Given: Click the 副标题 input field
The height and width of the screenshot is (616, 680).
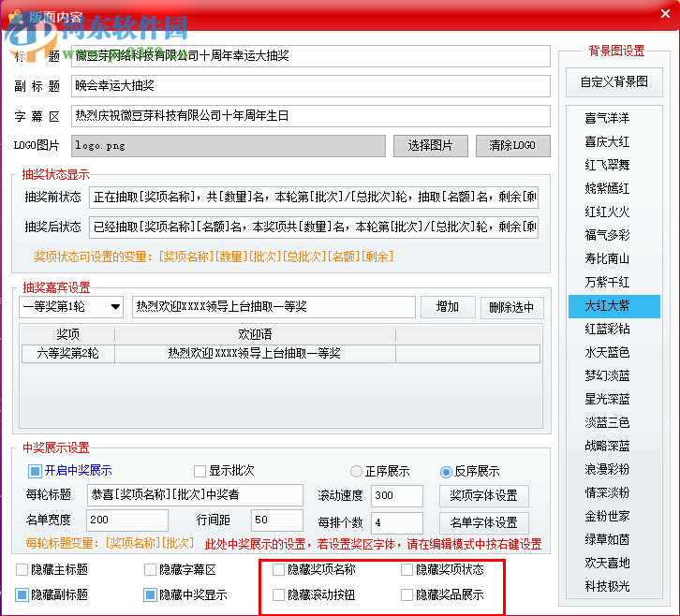Looking at the screenshot, I should [311, 86].
